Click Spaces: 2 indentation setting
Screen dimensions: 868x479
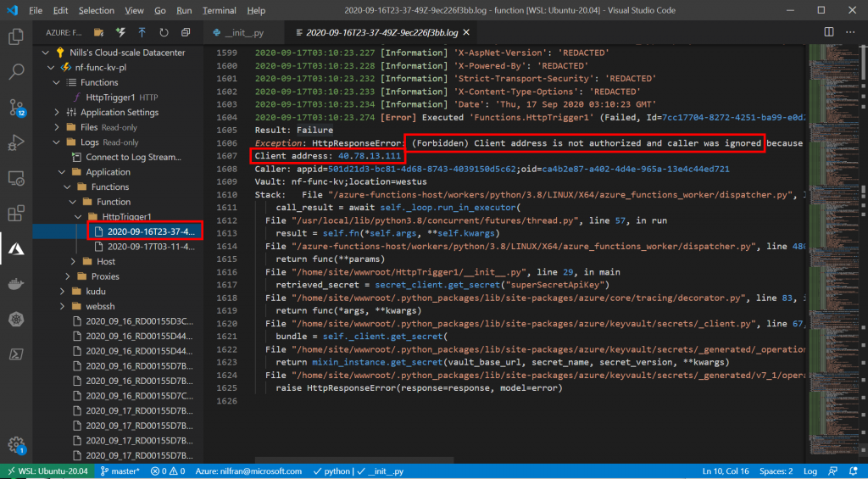[776, 471]
